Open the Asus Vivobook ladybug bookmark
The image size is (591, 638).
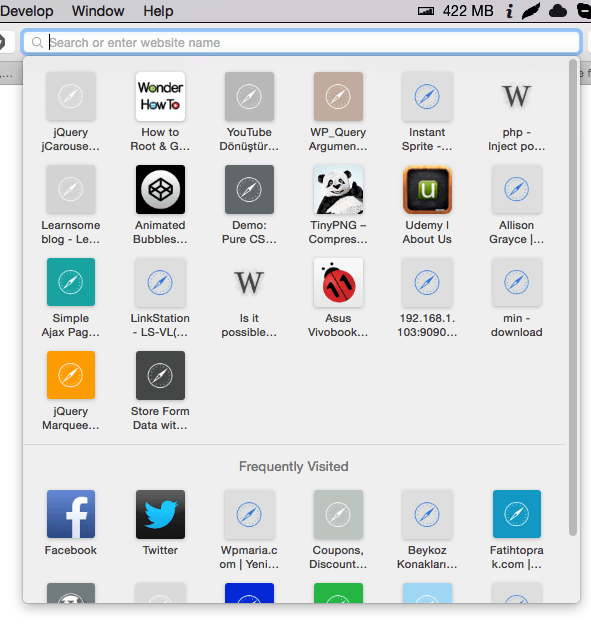[x=338, y=282]
